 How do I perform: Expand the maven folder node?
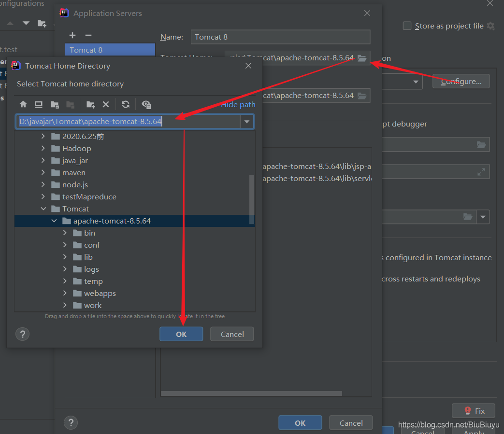[43, 172]
